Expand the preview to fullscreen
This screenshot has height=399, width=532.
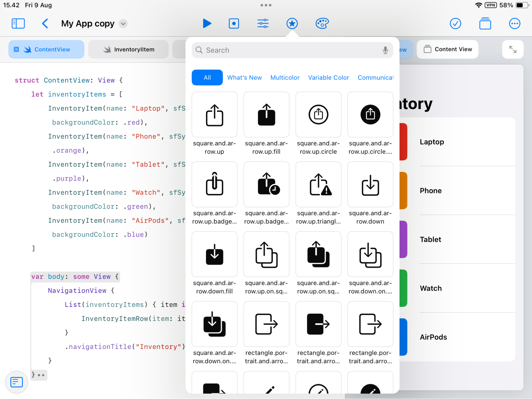513,49
